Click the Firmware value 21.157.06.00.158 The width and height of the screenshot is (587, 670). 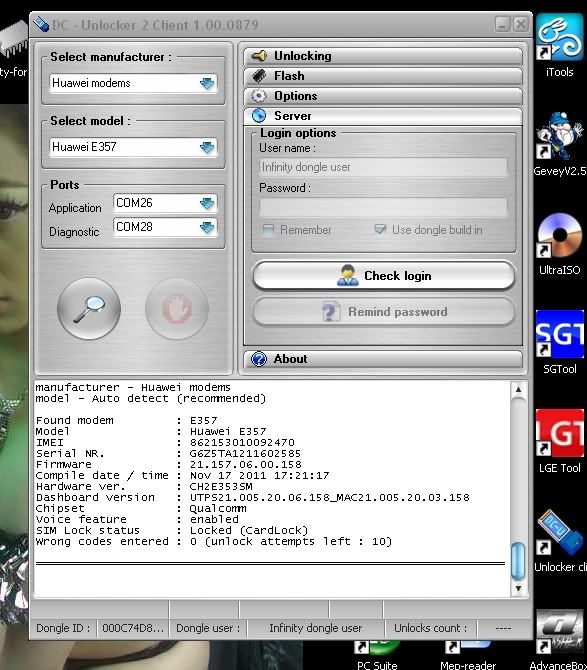[x=246, y=464]
